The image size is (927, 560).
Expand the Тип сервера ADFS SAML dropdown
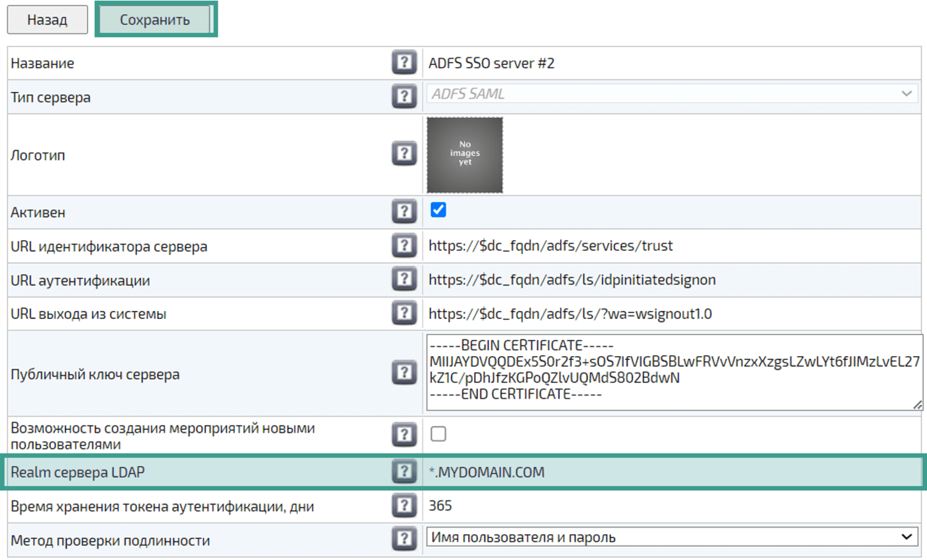point(671,95)
